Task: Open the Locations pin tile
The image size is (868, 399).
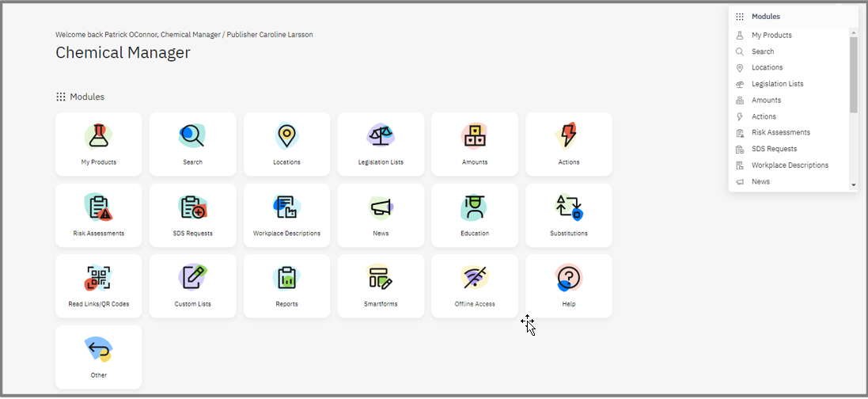Action: [286, 143]
